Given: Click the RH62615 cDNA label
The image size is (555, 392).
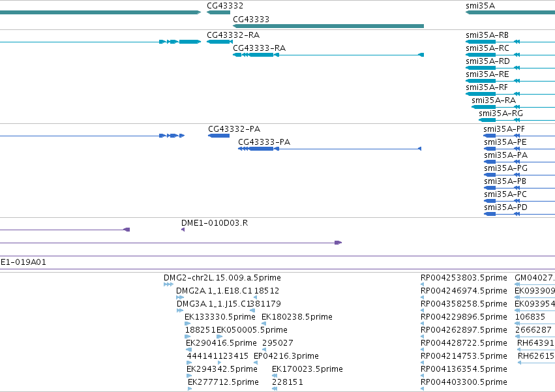Looking at the screenshot, I should (x=536, y=356).
